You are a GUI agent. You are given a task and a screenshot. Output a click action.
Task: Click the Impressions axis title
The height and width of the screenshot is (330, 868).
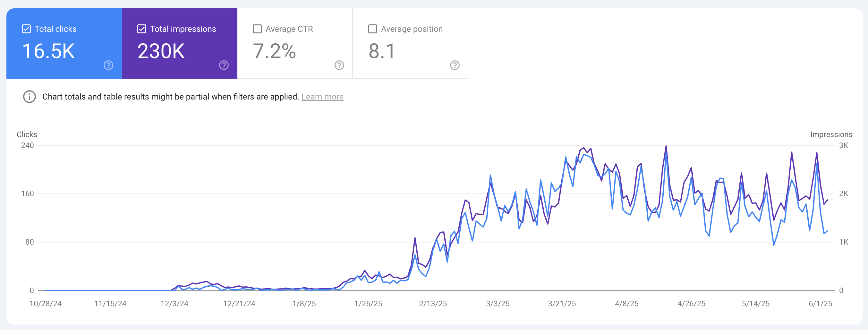pyautogui.click(x=831, y=134)
